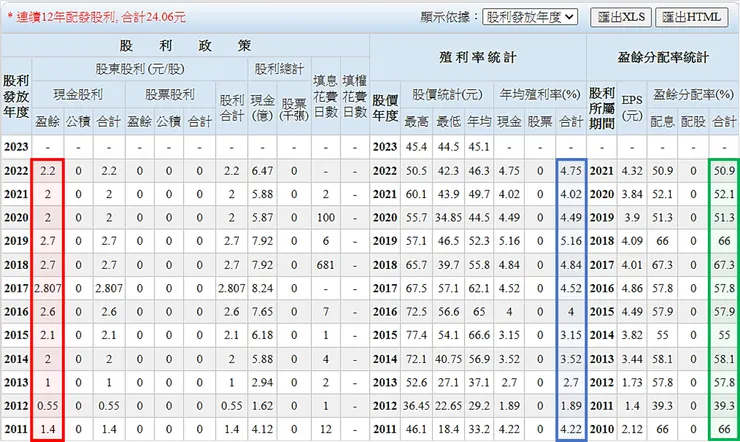Click the 100 days cell in 填息花費日數
740x442 pixels.
pyautogui.click(x=325, y=218)
